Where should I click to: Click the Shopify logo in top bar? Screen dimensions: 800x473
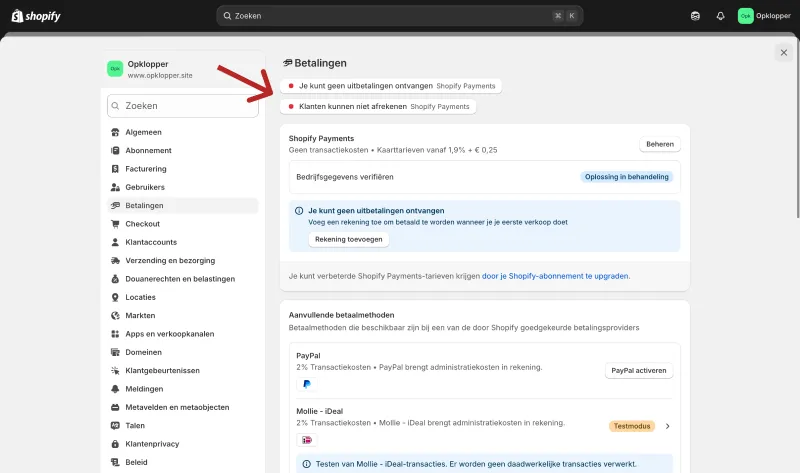pos(36,16)
